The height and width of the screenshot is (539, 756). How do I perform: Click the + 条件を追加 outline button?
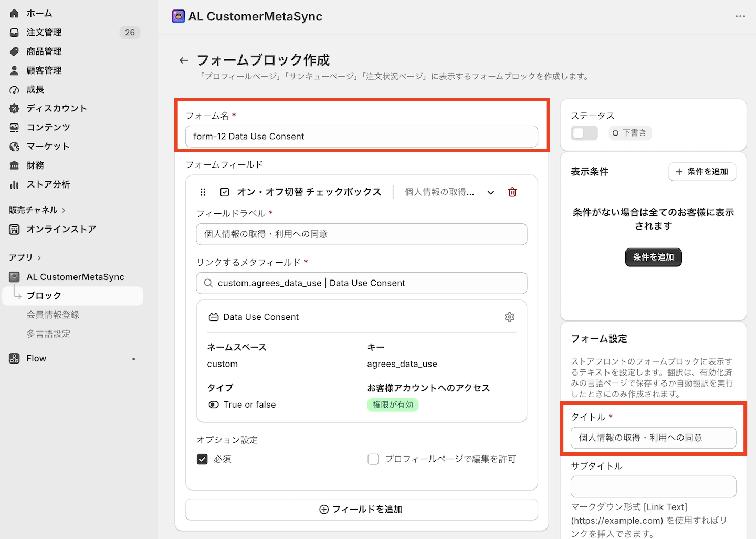coord(702,172)
